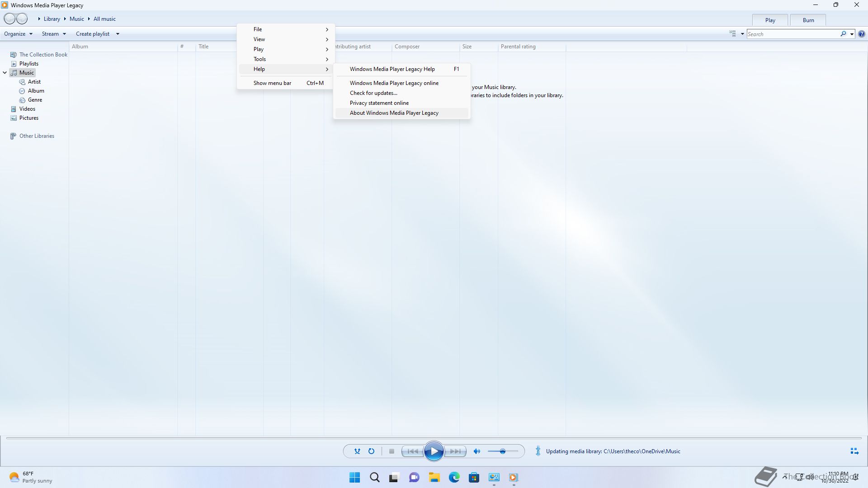This screenshot has width=868, height=488.
Task: Sort by the Album column header
Action: (x=123, y=47)
